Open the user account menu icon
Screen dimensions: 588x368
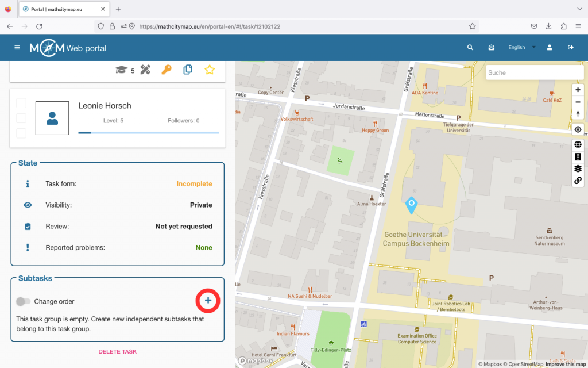[550, 48]
